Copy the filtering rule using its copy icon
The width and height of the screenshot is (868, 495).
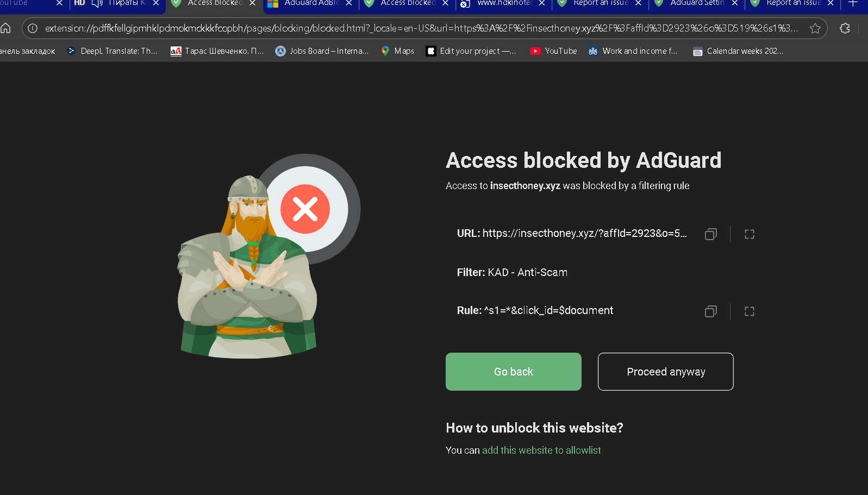(x=710, y=311)
